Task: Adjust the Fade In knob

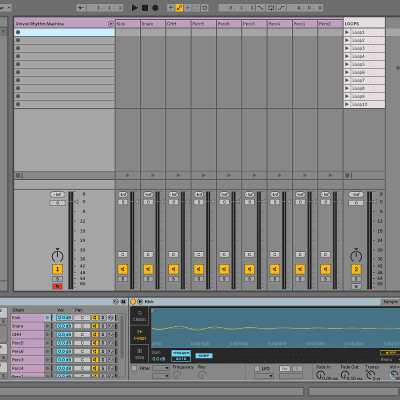Action: (x=321, y=375)
